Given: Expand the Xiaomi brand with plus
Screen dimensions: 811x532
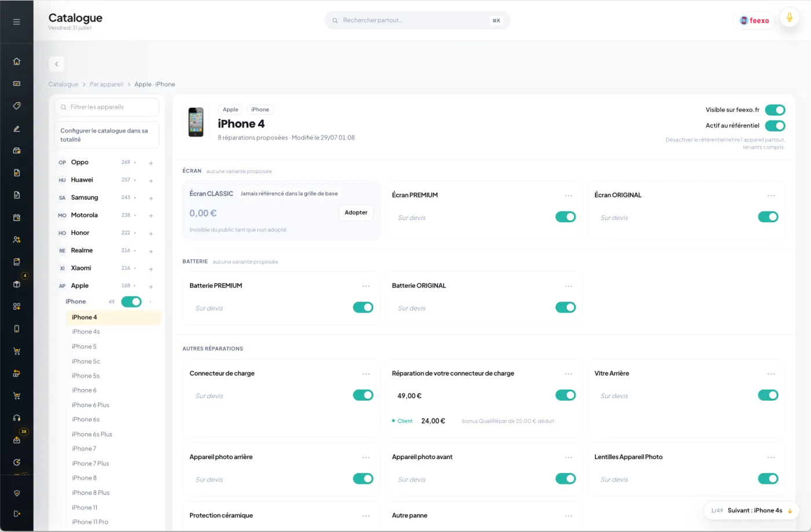Looking at the screenshot, I should click(151, 269).
